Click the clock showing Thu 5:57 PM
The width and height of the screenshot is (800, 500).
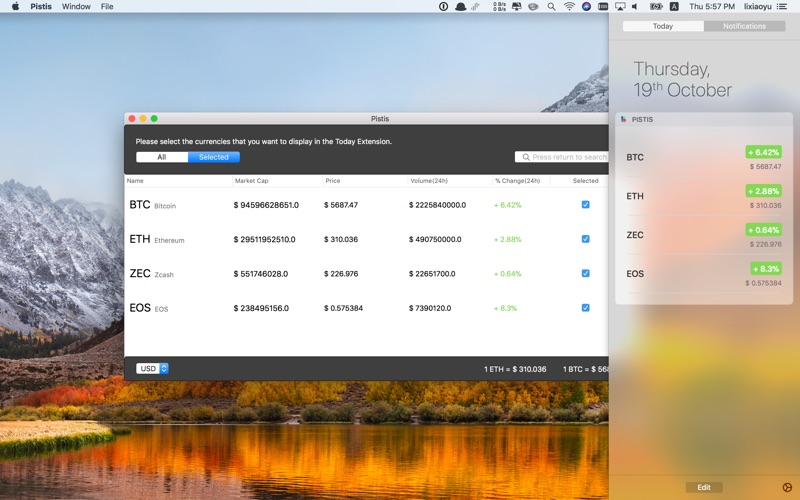(712, 7)
